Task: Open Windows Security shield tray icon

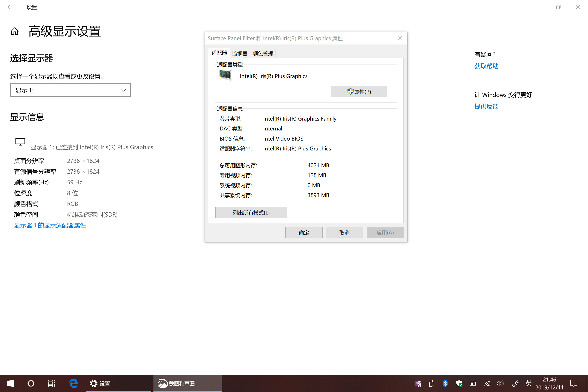Action: pos(459,383)
